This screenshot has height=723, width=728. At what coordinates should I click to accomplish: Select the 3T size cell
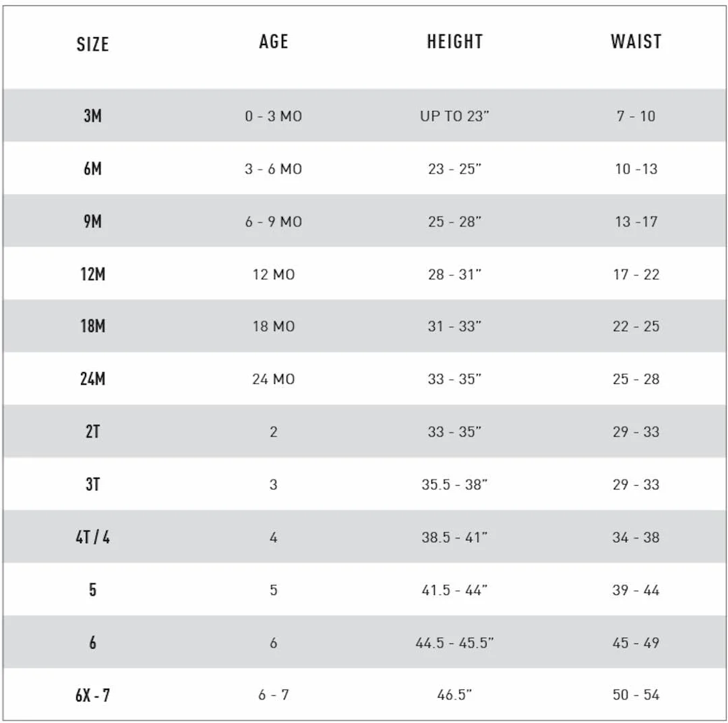[92, 484]
